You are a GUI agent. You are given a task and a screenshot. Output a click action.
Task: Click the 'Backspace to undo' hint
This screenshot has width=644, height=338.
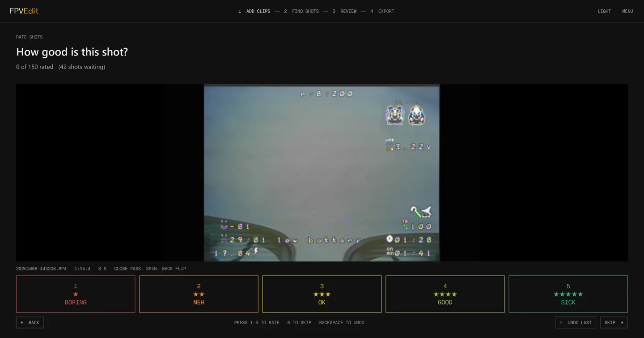342,322
